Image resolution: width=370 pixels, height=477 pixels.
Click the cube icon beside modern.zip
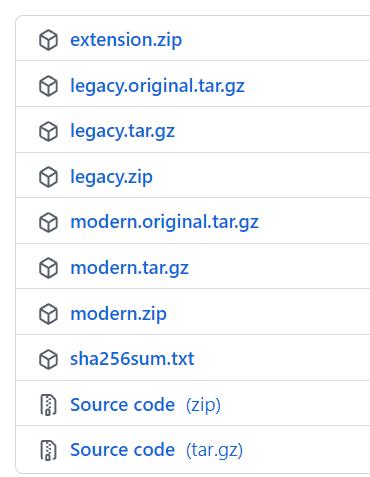[x=49, y=314]
